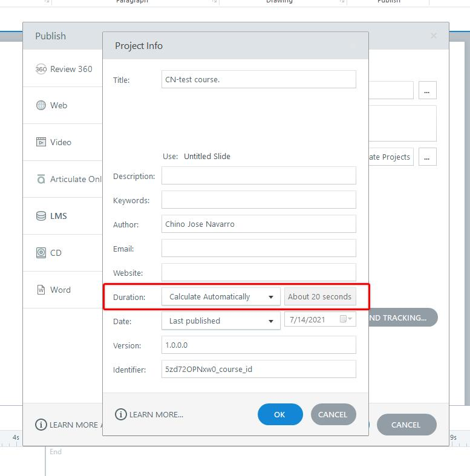Click the Tracking button in Publish dialog
470x476 pixels.
(x=403, y=318)
